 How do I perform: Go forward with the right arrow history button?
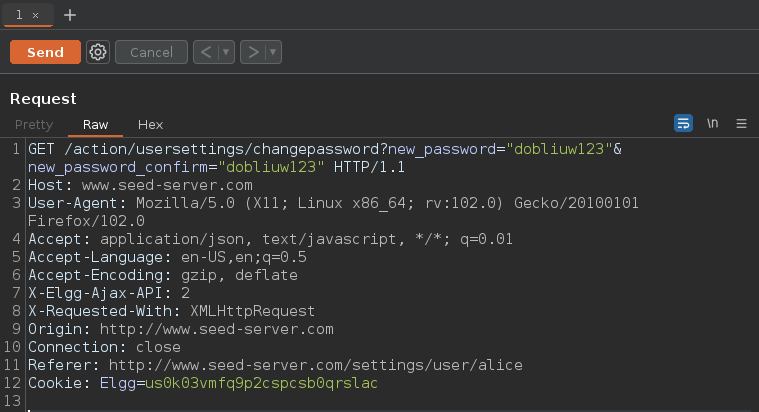tap(253, 52)
